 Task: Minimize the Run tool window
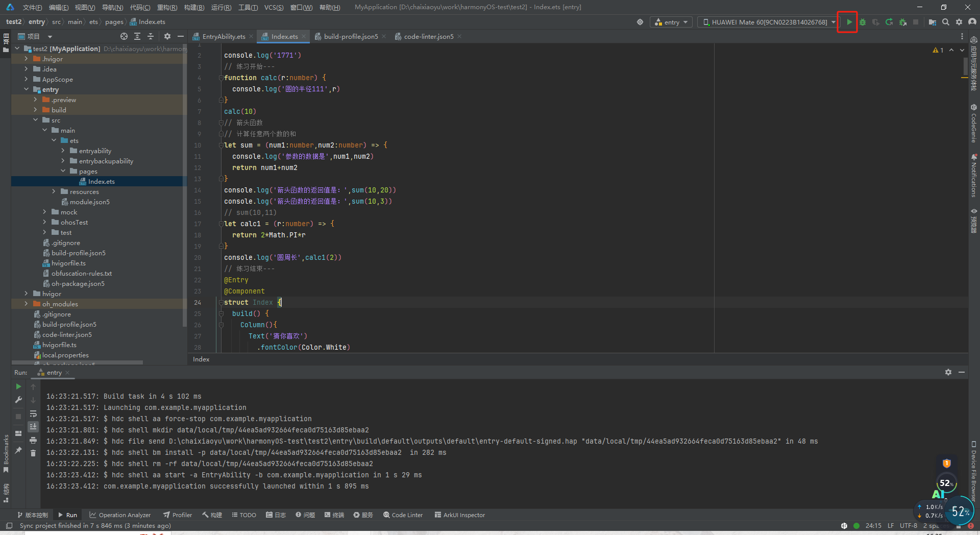[962, 372]
